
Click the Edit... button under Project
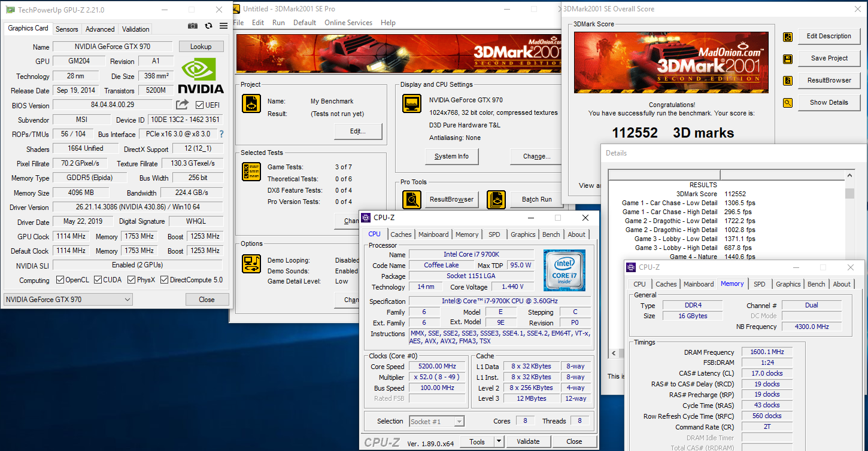click(358, 132)
